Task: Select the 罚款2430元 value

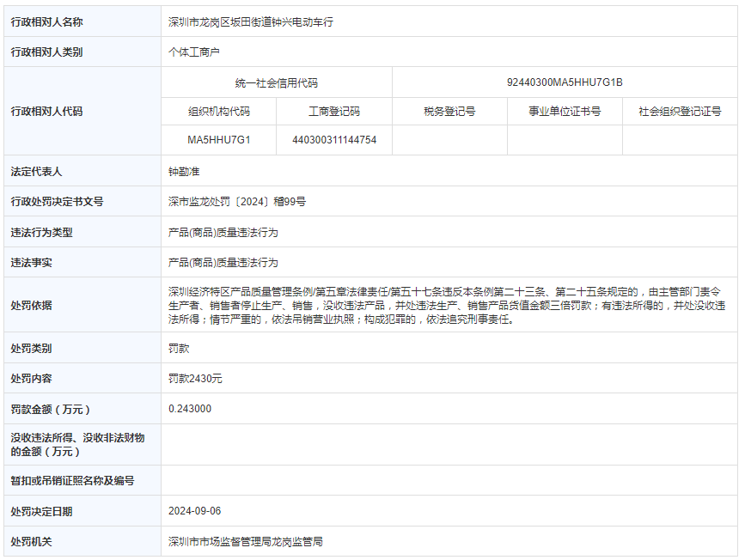Action: tap(195, 379)
